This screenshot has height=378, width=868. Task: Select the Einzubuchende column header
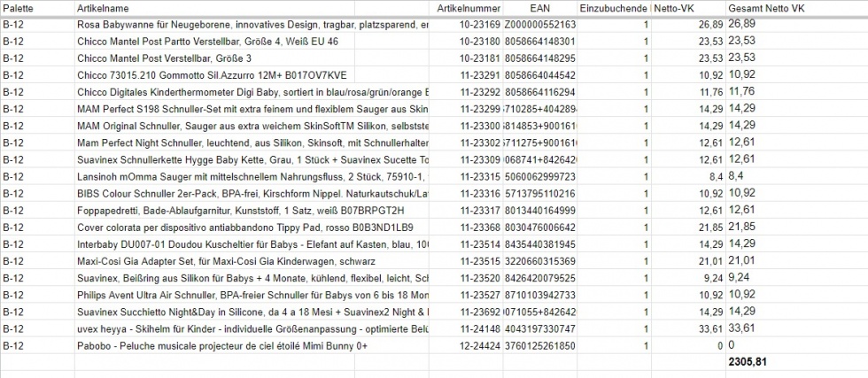(x=613, y=8)
